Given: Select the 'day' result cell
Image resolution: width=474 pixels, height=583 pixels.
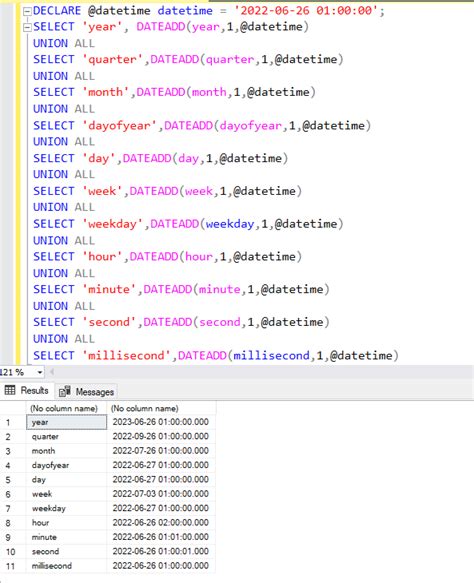Looking at the screenshot, I should [x=67, y=480].
